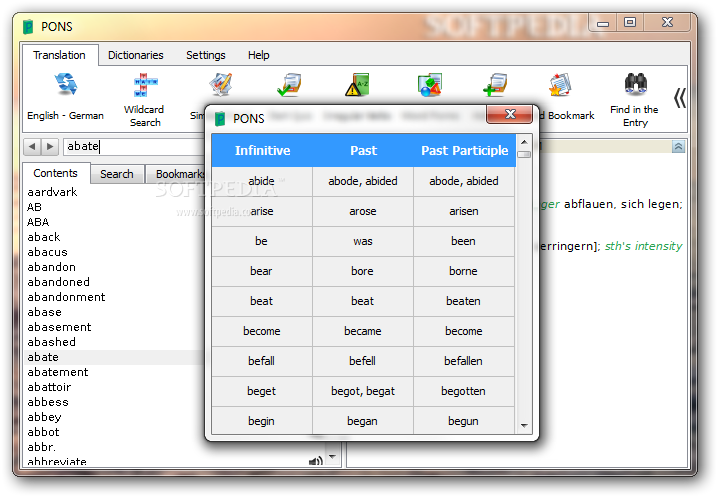Go forward with the right arrow button
This screenshot has height=497, width=718.
pos(50,147)
